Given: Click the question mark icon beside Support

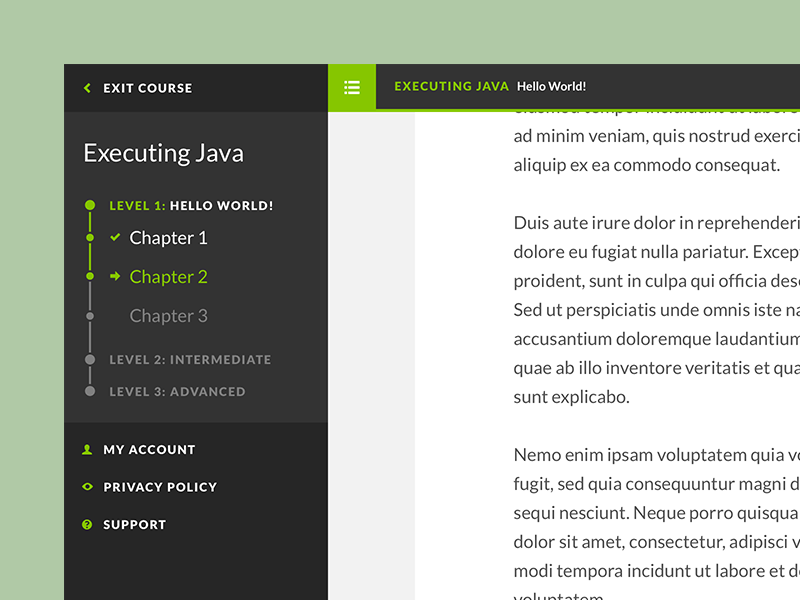Looking at the screenshot, I should [87, 524].
